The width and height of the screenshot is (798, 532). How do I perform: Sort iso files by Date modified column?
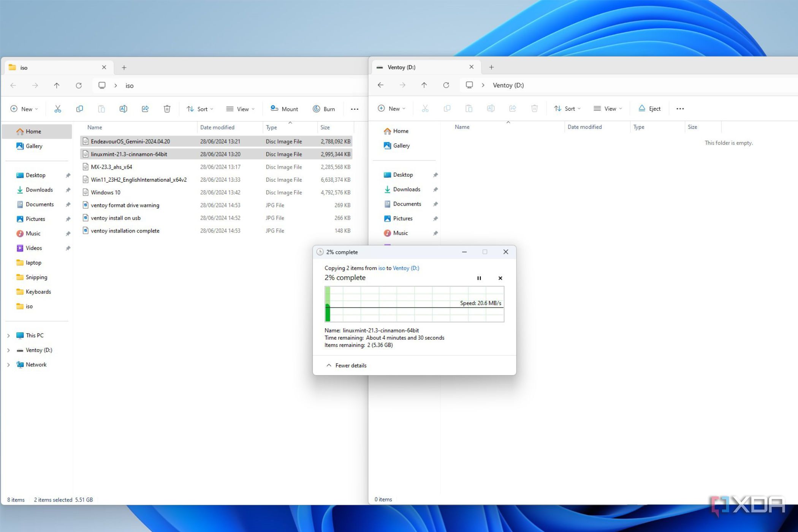[x=230, y=128]
